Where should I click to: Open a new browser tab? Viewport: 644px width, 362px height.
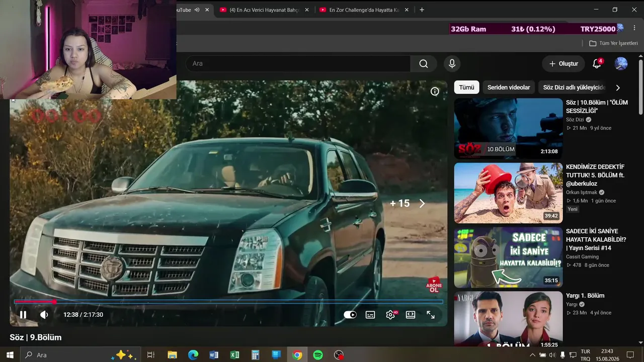tap(422, 10)
